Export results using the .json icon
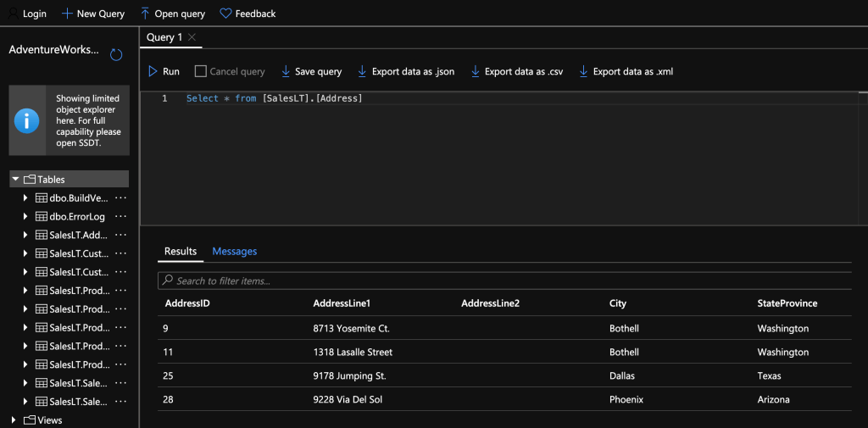The image size is (868, 428). point(363,72)
